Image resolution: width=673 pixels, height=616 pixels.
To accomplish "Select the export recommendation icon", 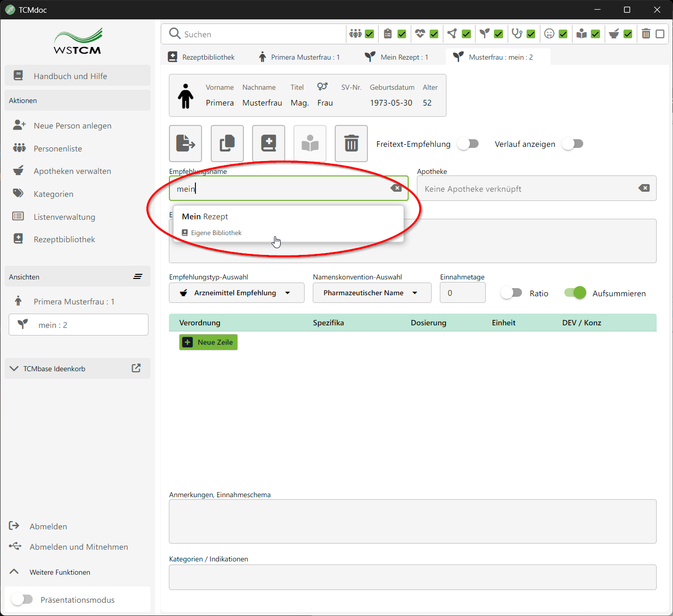I will point(185,143).
